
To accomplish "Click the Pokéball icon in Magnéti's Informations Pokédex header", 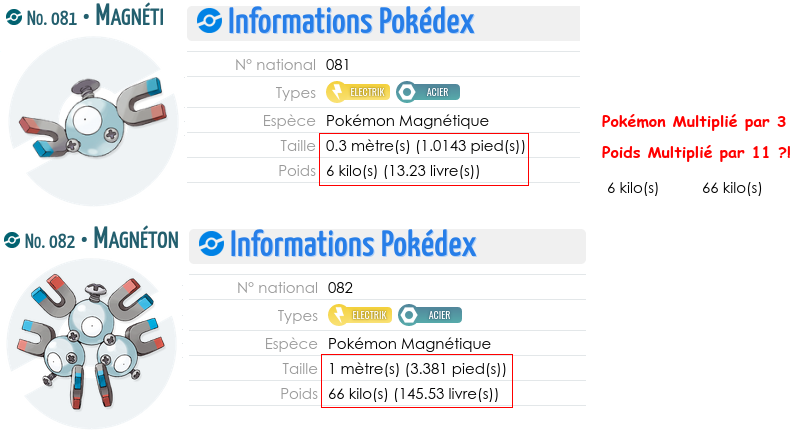I will click(x=211, y=21).
